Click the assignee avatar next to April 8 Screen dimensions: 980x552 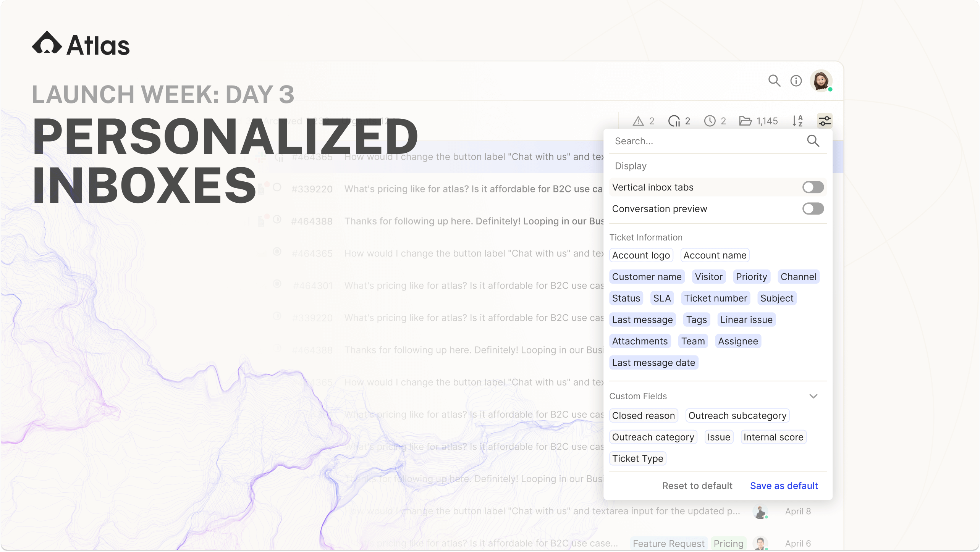click(760, 512)
